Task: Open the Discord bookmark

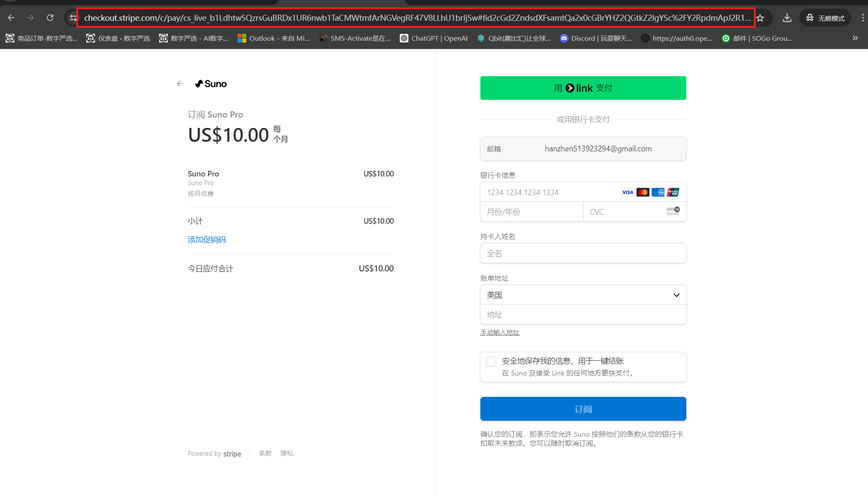Action: point(596,38)
